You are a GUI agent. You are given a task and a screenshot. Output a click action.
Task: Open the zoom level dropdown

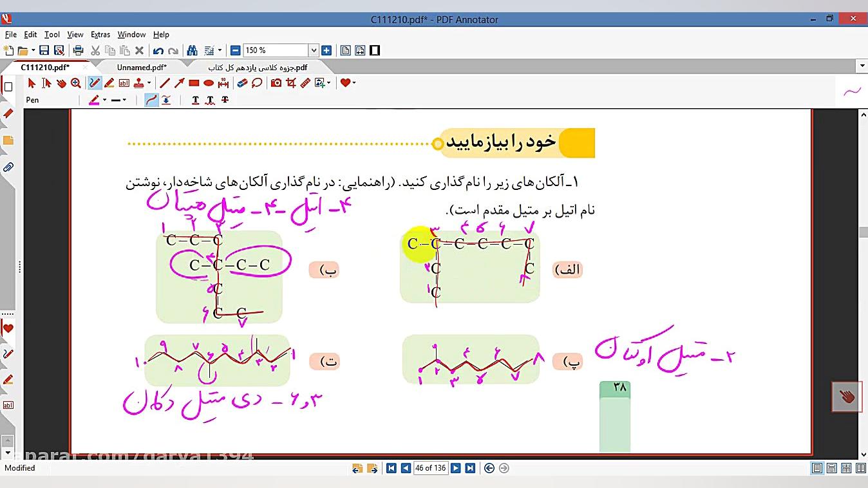tap(314, 50)
